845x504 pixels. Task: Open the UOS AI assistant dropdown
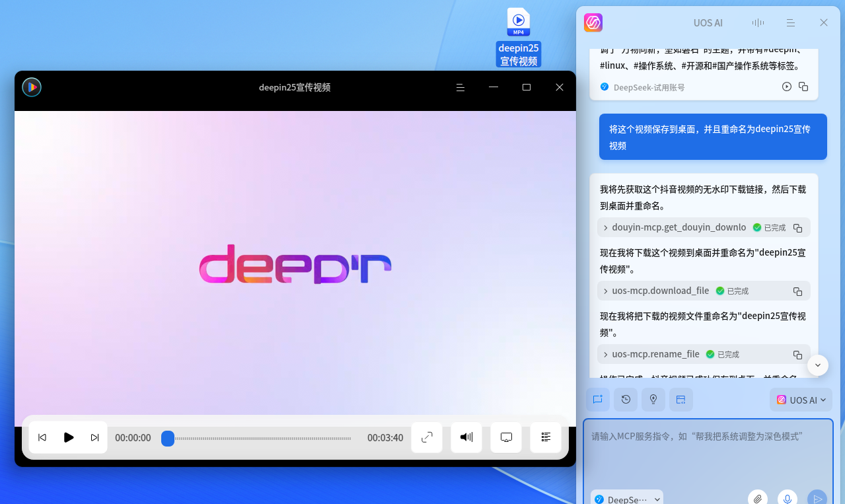point(801,400)
